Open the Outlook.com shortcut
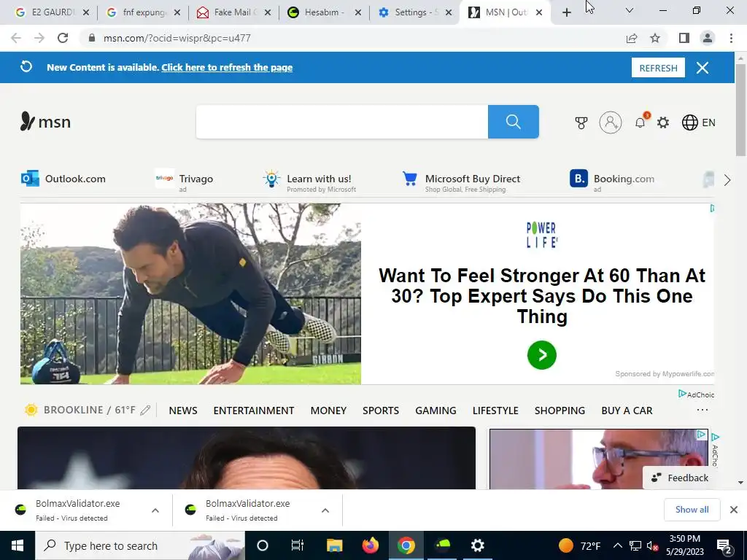Viewport: 747px width, 560px height. tap(63, 179)
